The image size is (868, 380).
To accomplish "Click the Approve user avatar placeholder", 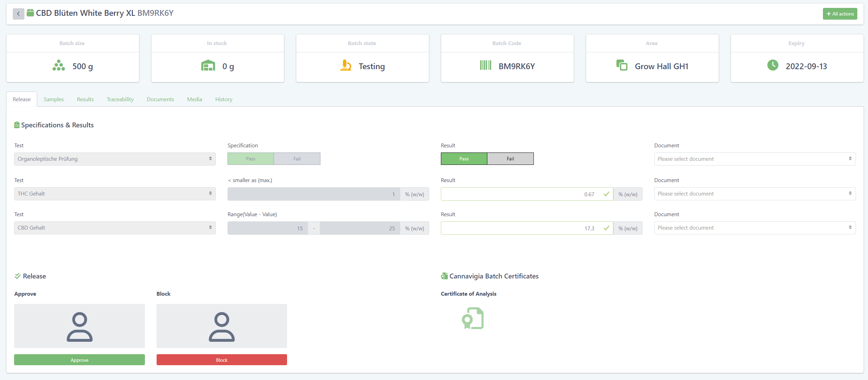I will 80,326.
